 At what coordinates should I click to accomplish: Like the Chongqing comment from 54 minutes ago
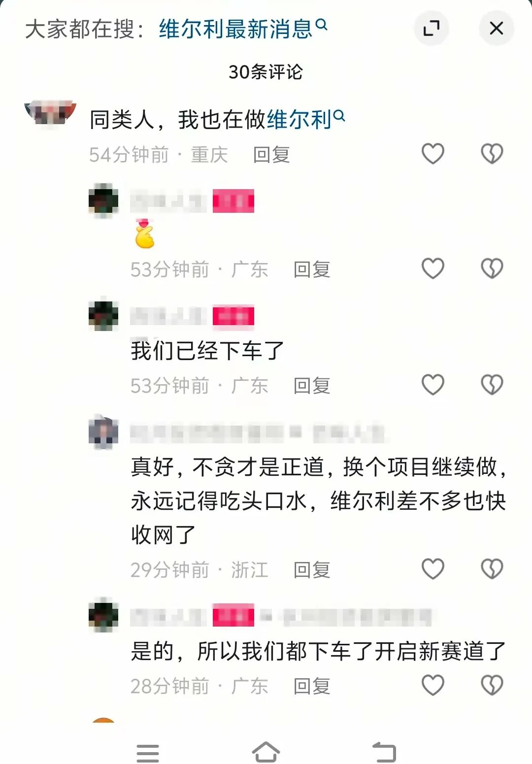click(x=433, y=154)
